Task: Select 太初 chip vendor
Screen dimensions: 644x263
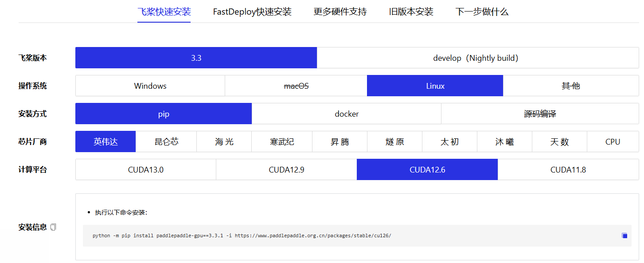Action: point(450,141)
